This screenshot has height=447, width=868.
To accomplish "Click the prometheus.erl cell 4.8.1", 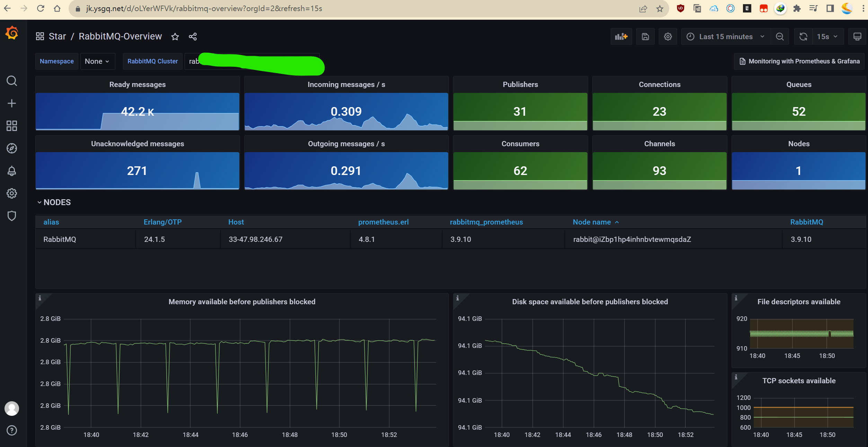I will point(367,239).
